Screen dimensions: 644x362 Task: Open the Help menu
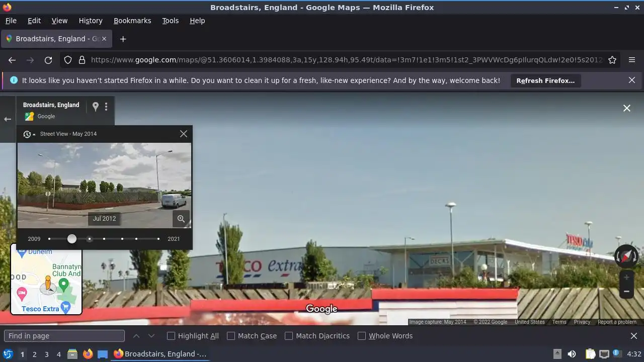tap(197, 21)
